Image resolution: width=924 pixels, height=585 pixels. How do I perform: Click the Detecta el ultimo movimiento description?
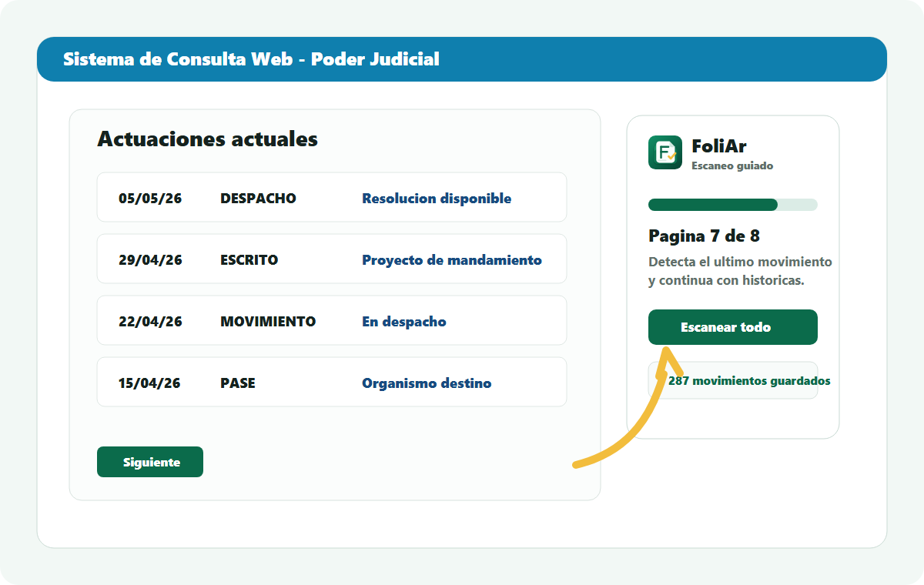tap(740, 271)
